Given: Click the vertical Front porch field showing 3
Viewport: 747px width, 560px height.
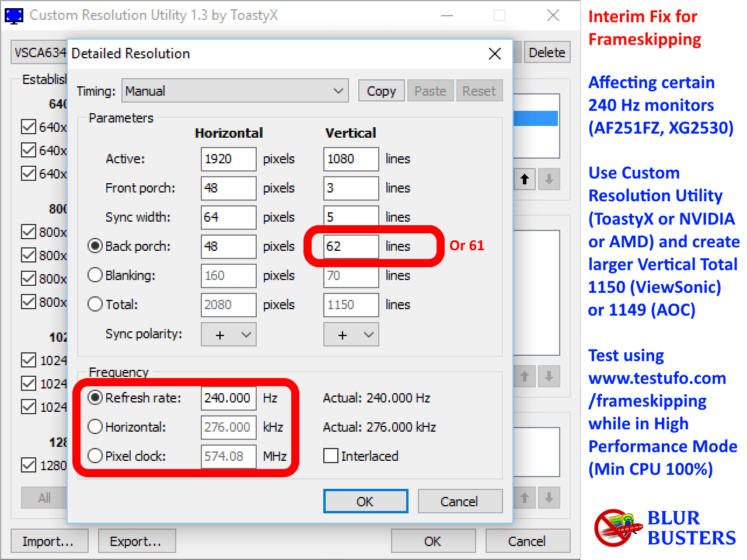Looking at the screenshot, I should point(351,188).
